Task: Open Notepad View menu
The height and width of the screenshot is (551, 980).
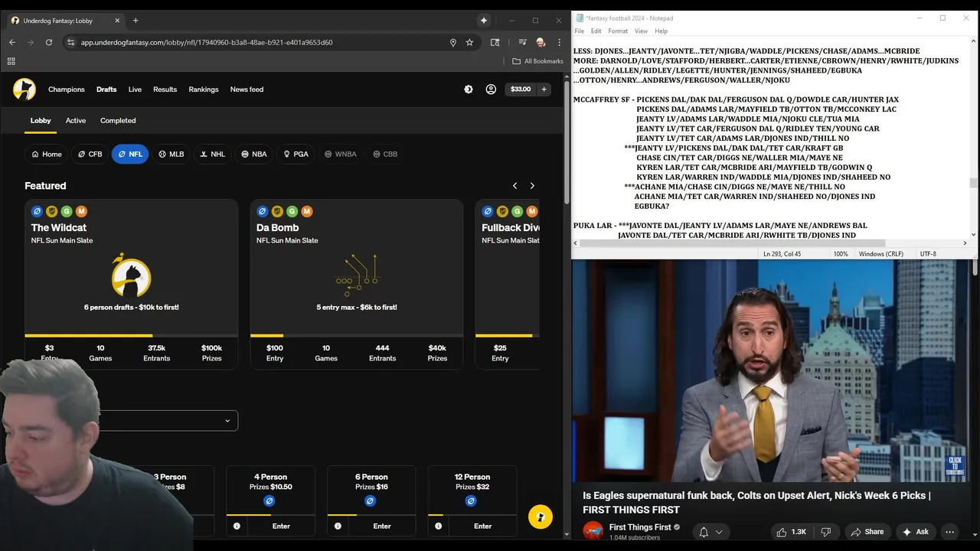Action: point(641,31)
